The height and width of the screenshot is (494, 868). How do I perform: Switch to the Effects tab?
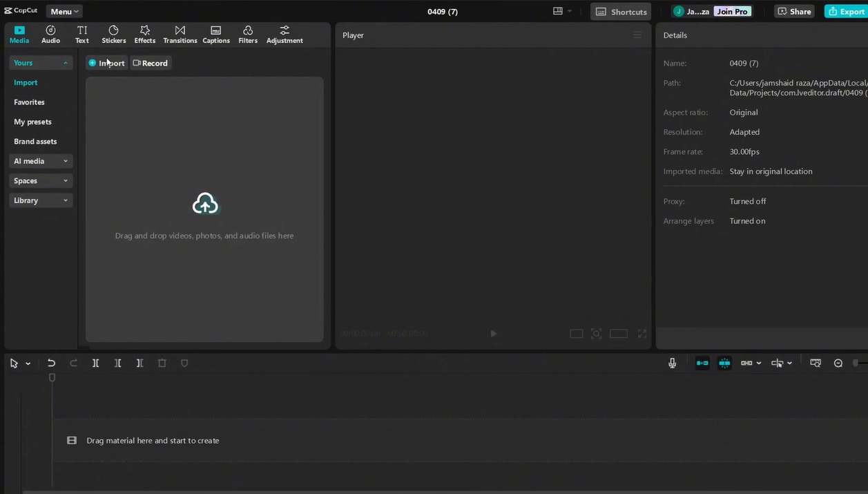click(145, 35)
